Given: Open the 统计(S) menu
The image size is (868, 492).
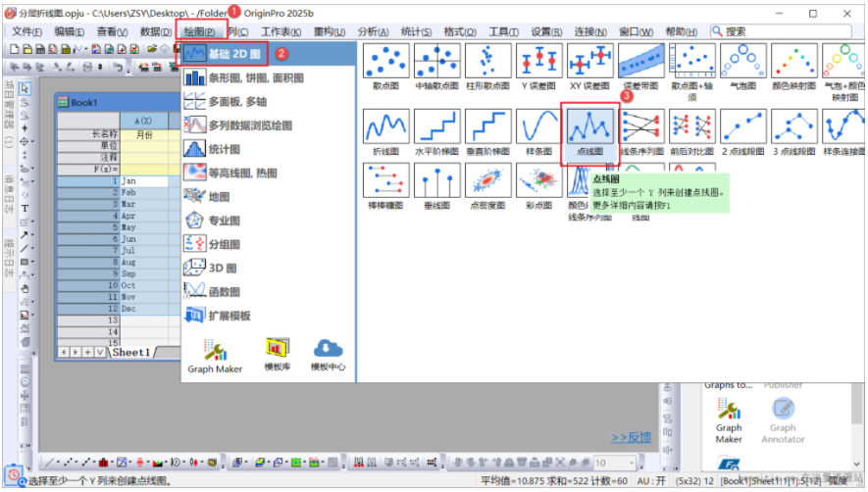Looking at the screenshot, I should point(416,31).
